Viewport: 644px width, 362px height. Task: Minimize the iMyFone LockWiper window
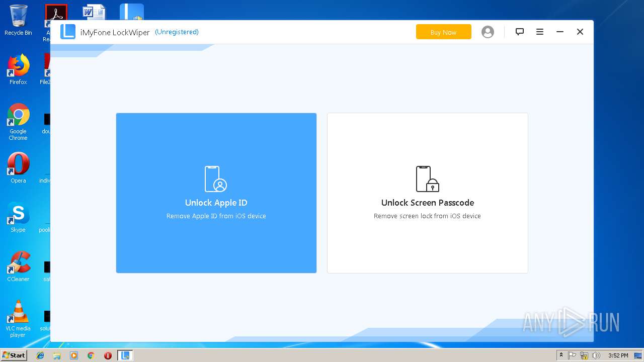tap(560, 32)
